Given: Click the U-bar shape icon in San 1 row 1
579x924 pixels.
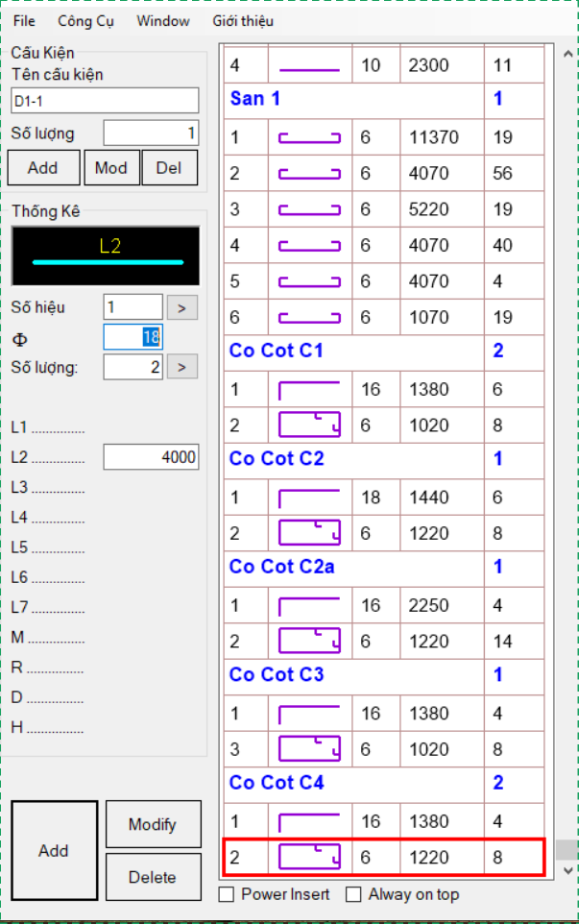Looking at the screenshot, I should pos(310,138).
